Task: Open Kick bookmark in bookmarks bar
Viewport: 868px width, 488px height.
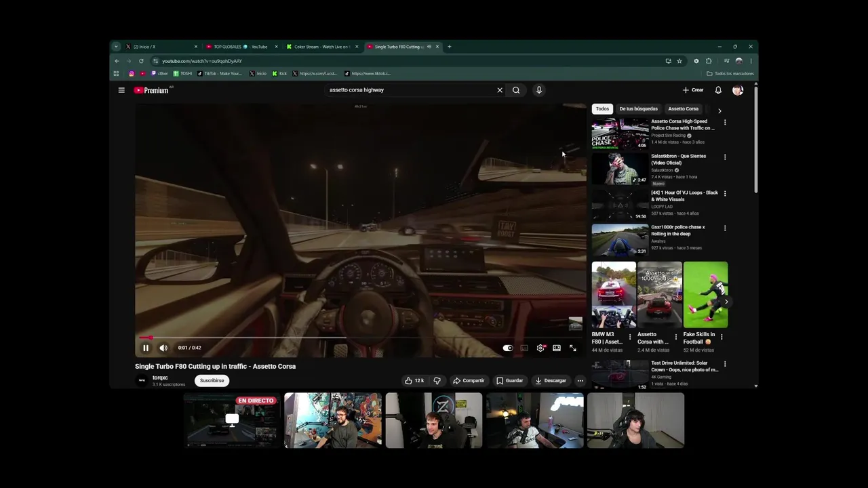Action: (279, 73)
